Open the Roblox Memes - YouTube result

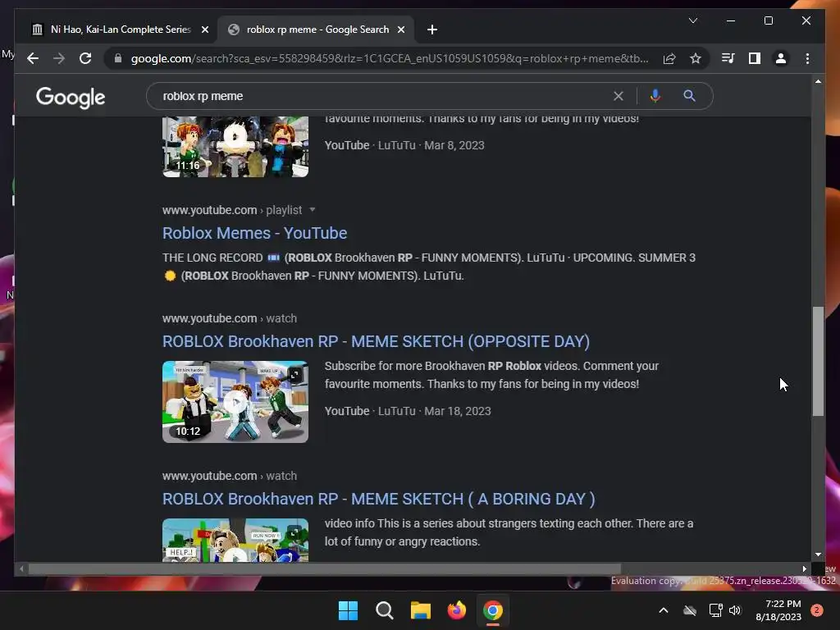click(x=254, y=233)
